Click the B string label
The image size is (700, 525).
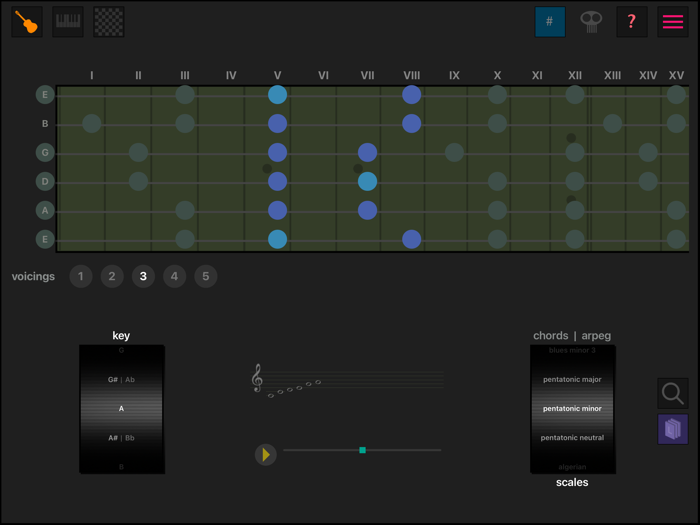pyautogui.click(x=45, y=124)
